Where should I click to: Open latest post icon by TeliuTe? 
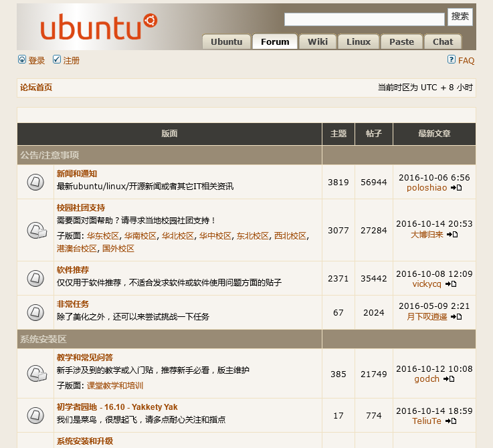click(x=451, y=421)
